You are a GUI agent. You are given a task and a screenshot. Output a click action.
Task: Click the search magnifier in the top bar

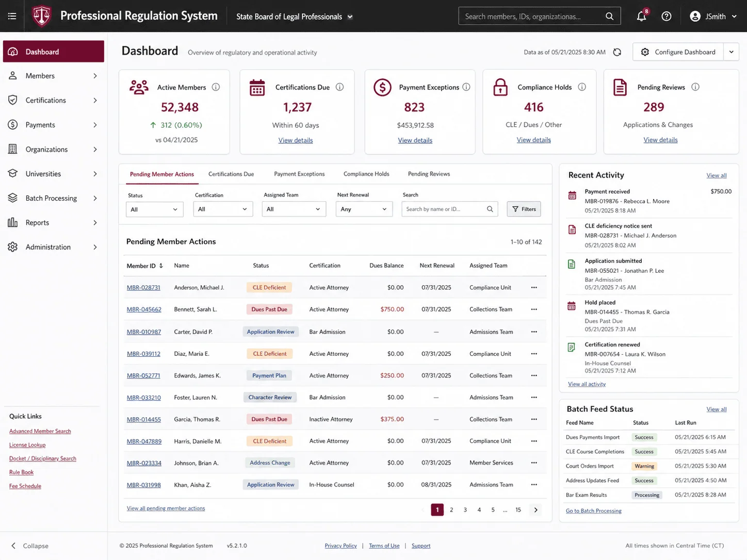[609, 16]
